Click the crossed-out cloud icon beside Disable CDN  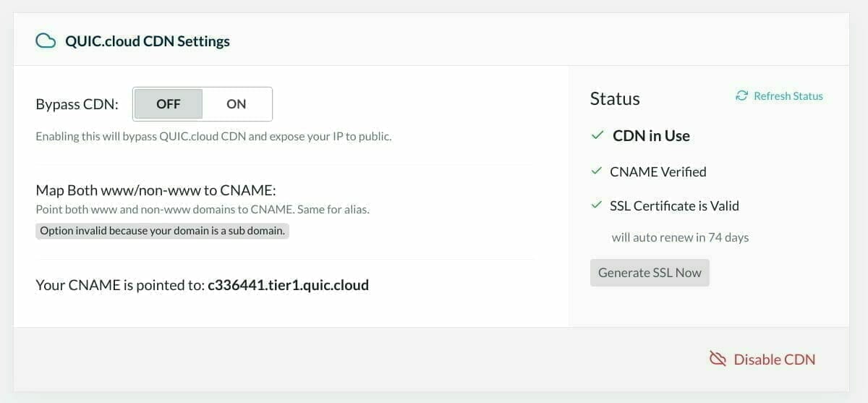(x=718, y=359)
